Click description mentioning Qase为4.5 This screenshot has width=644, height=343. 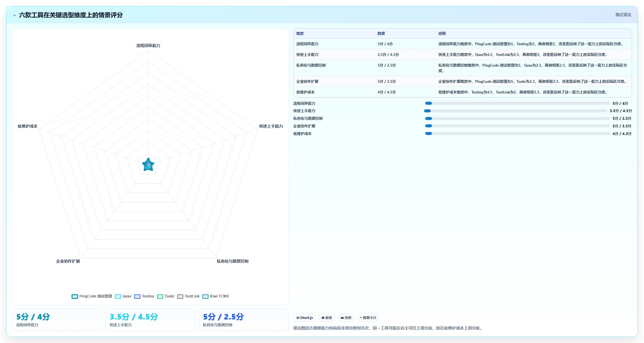[x=523, y=55]
